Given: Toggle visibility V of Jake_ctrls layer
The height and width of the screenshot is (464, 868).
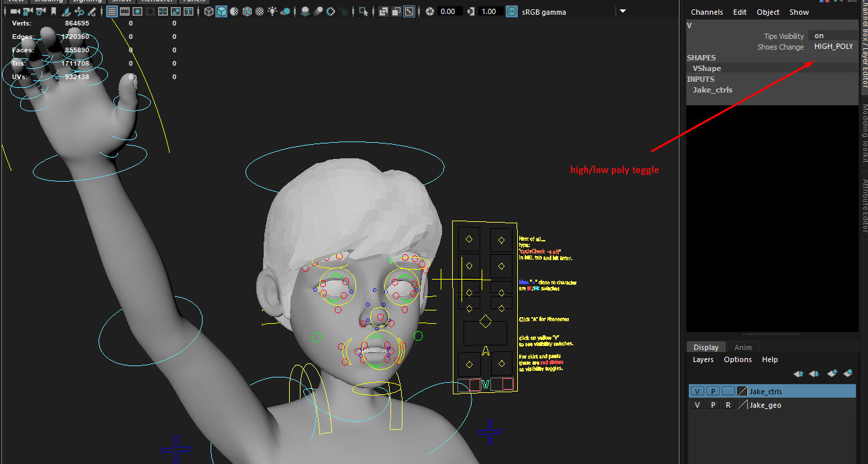Looking at the screenshot, I should 698,392.
